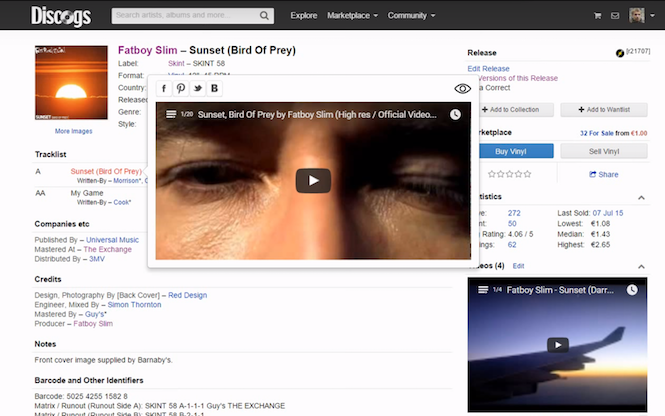The height and width of the screenshot is (416, 665).
Task: Click Sunset (Bird Of Prey) track title
Action: [x=106, y=171]
